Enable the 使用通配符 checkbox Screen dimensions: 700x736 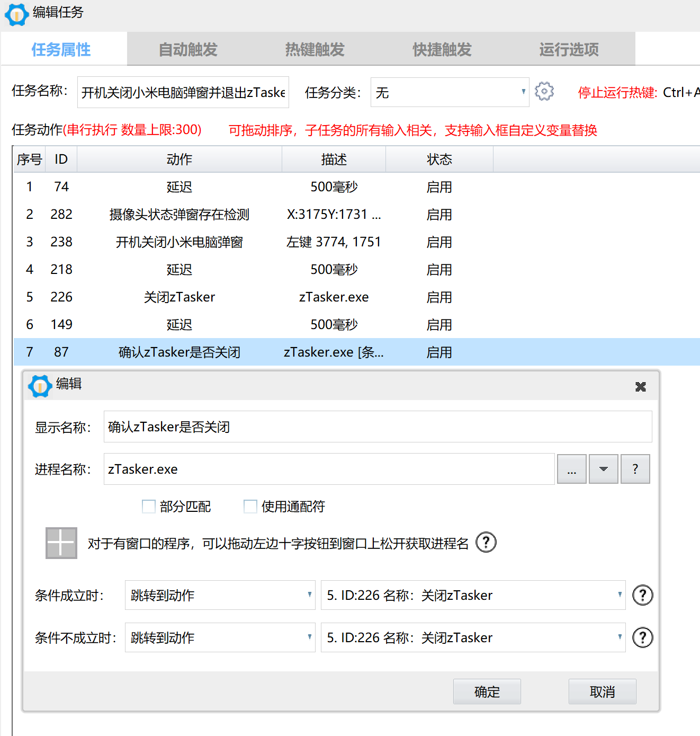point(250,506)
